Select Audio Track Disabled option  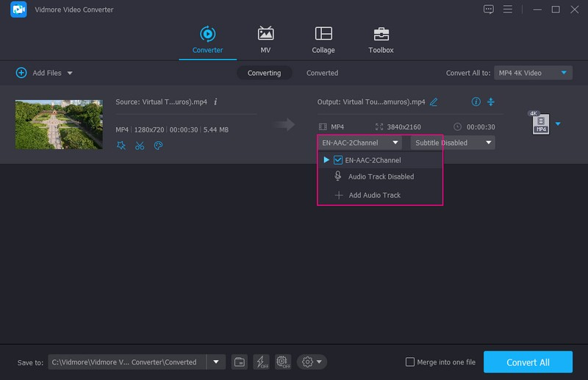click(x=380, y=176)
